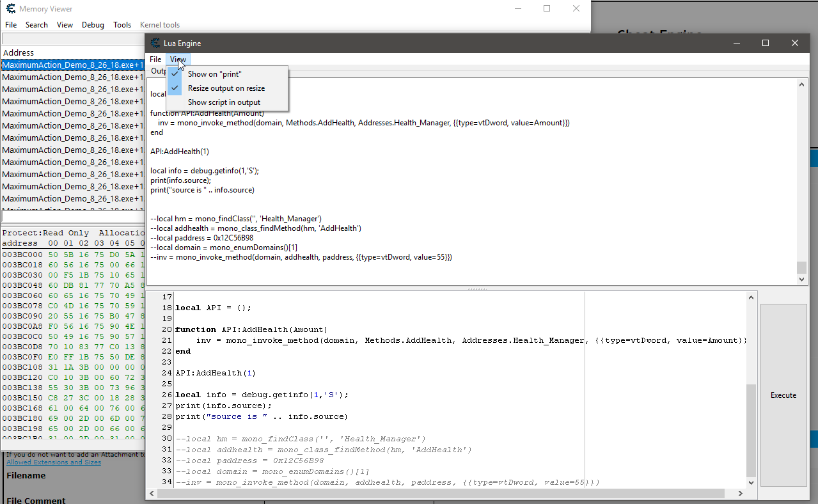
Task: Close the Memory Viewer window
Action: click(x=576, y=9)
